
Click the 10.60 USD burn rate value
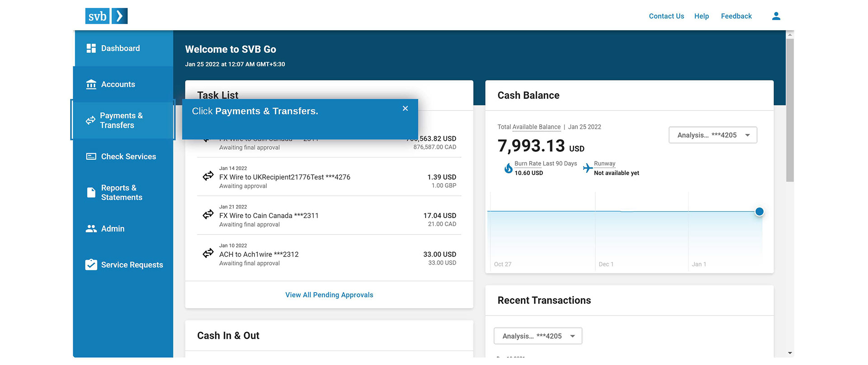click(x=528, y=173)
